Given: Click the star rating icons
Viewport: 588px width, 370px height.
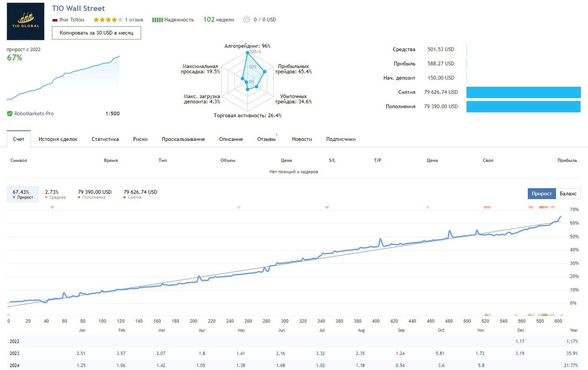Looking at the screenshot, I should [x=108, y=20].
